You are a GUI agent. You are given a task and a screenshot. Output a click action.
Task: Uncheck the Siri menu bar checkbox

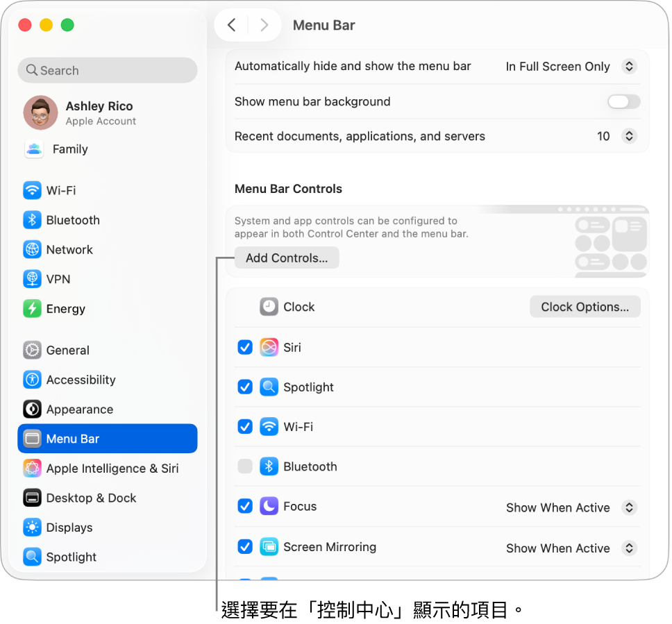click(245, 347)
